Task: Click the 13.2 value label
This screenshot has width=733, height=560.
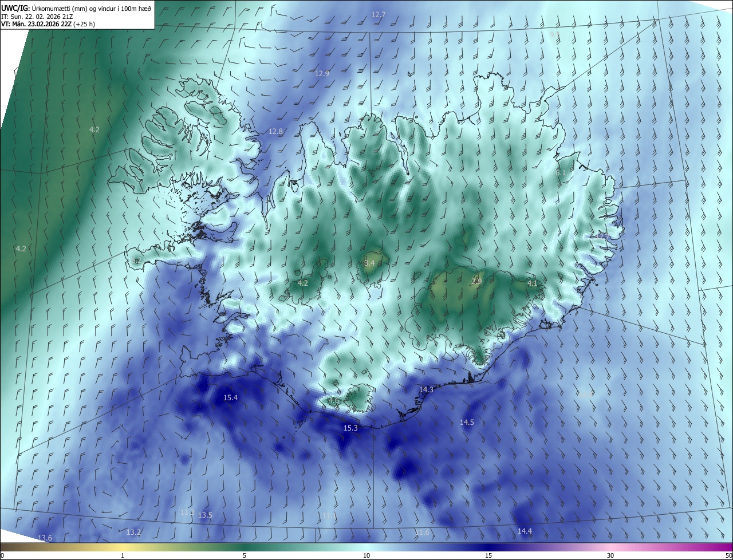Action: [x=133, y=533]
